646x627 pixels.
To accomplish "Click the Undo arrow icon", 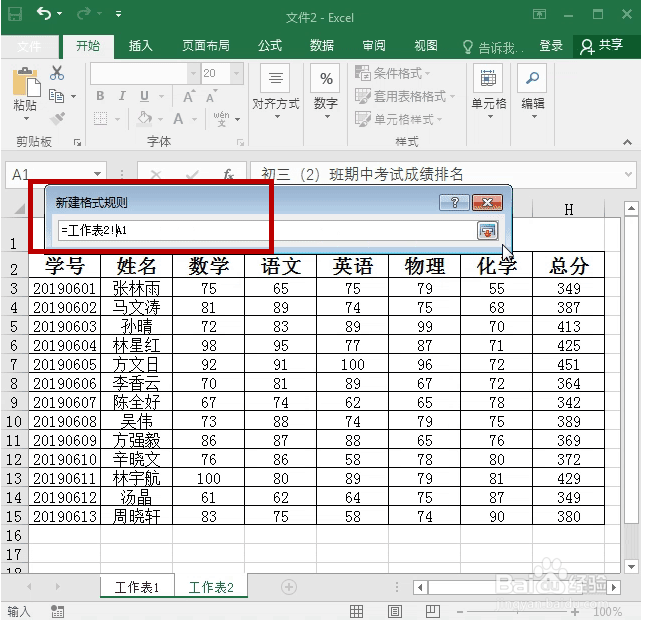I will (44, 14).
